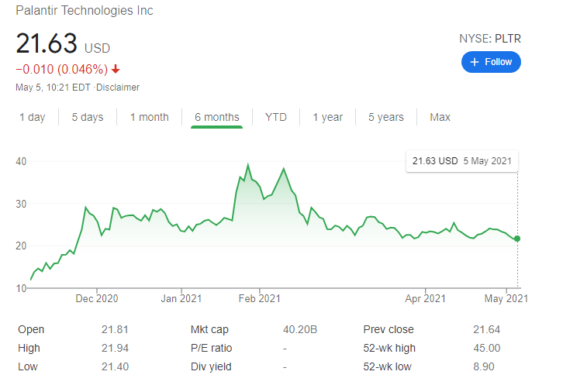Select the 1 day range tab
Screen dimensions: 563x392
(x=33, y=117)
